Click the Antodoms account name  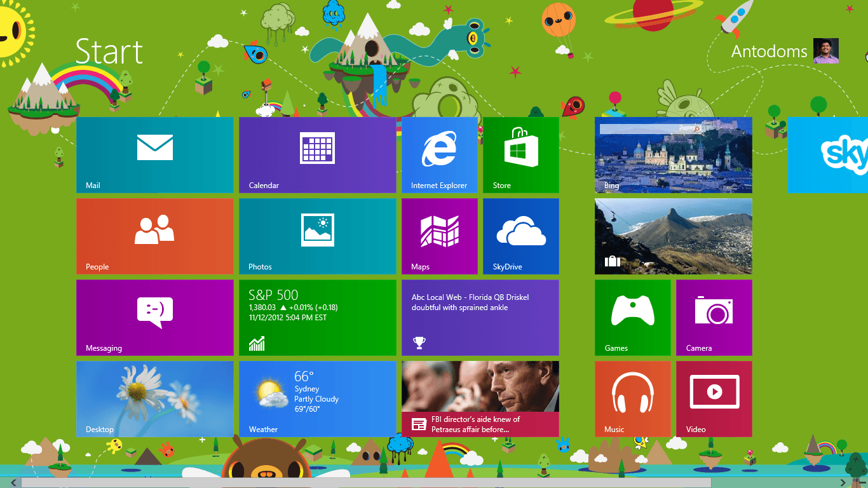pos(769,51)
